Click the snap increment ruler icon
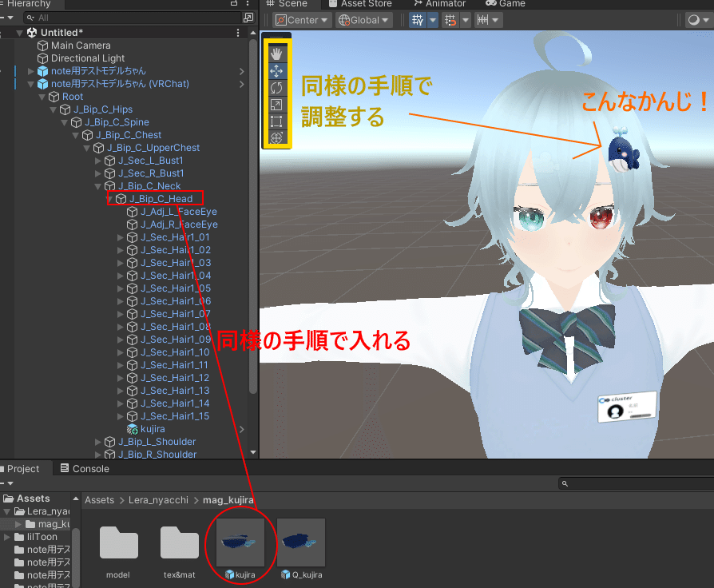714x588 pixels. (x=482, y=20)
